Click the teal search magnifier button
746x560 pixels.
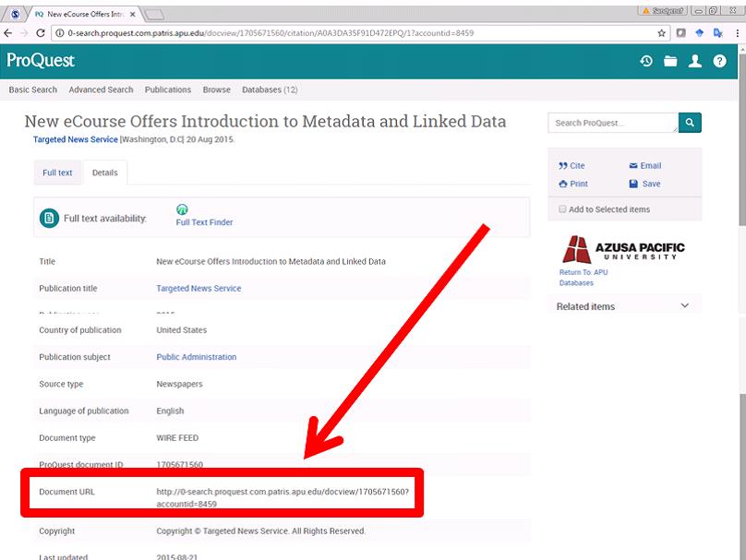point(690,123)
